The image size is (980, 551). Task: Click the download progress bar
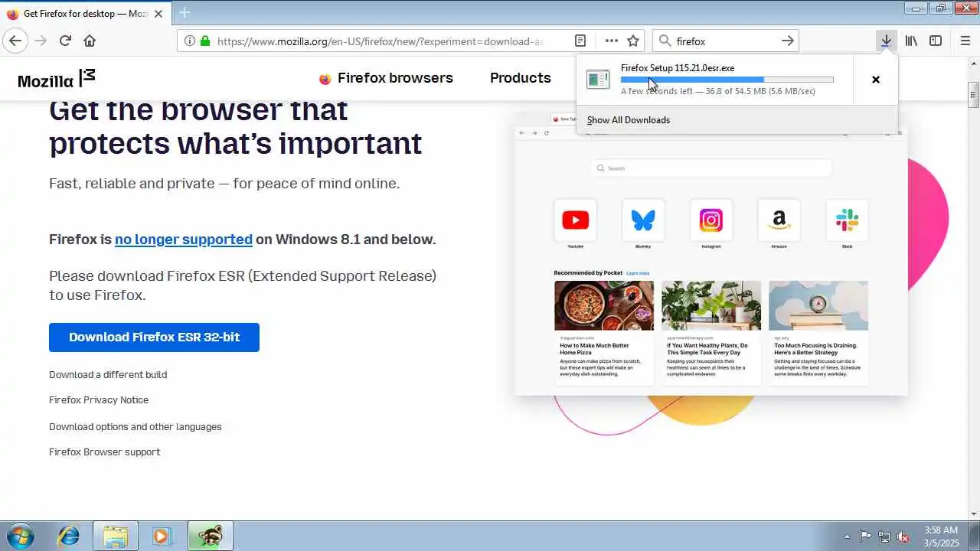point(727,80)
